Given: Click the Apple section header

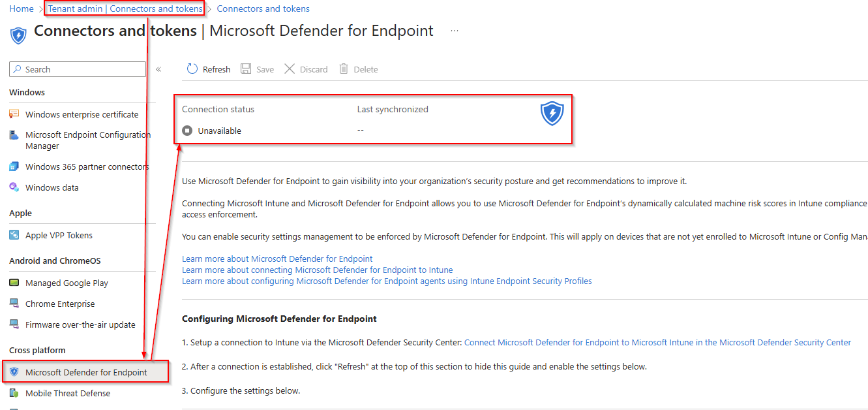Looking at the screenshot, I should 20,213.
